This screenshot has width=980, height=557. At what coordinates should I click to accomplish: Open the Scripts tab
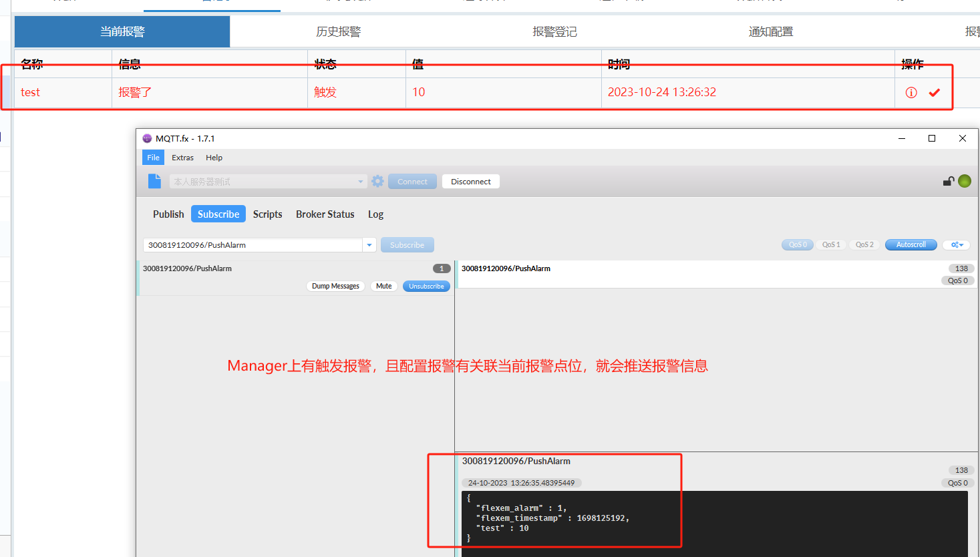267,214
